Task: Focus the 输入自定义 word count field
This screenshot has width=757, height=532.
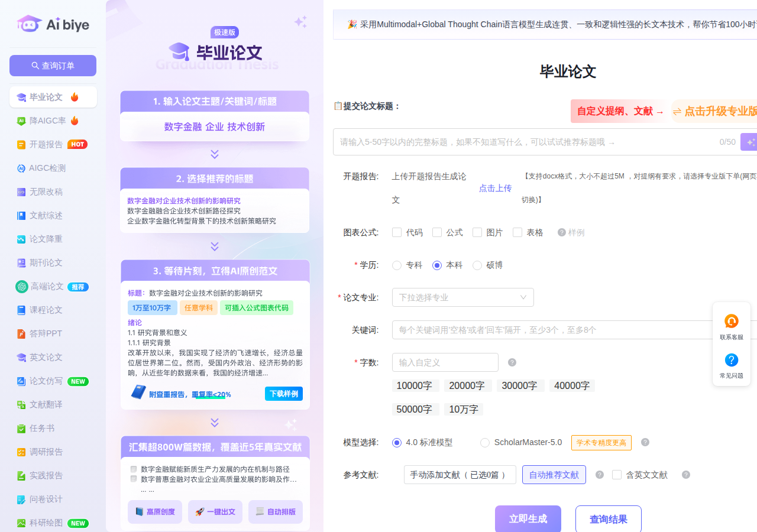Action: tap(445, 362)
